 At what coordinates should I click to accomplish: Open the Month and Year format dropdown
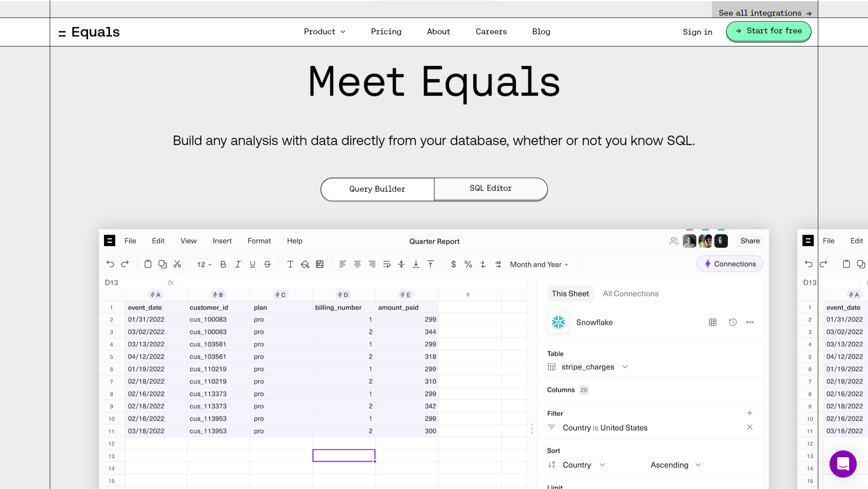coord(539,265)
